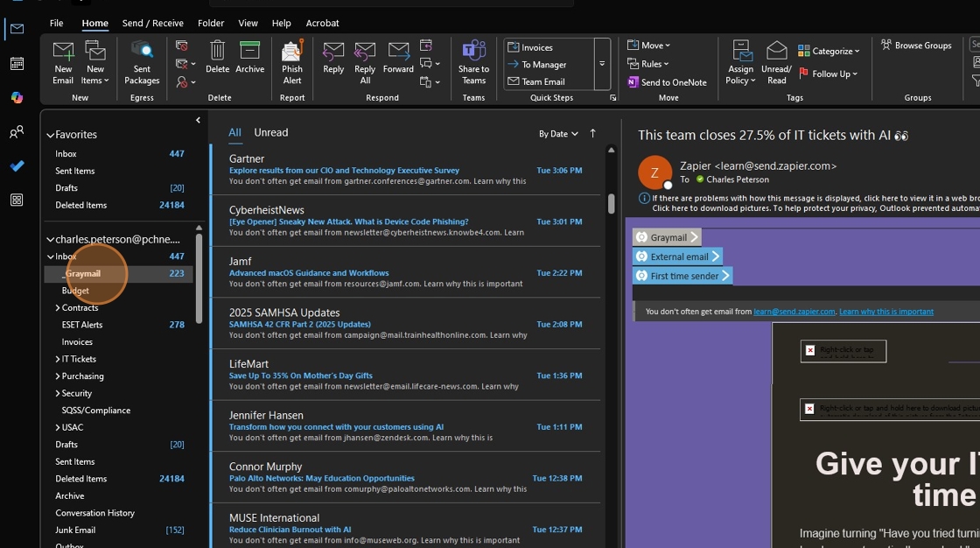Collapse the folder pane
This screenshot has height=548, width=980.
198,120
